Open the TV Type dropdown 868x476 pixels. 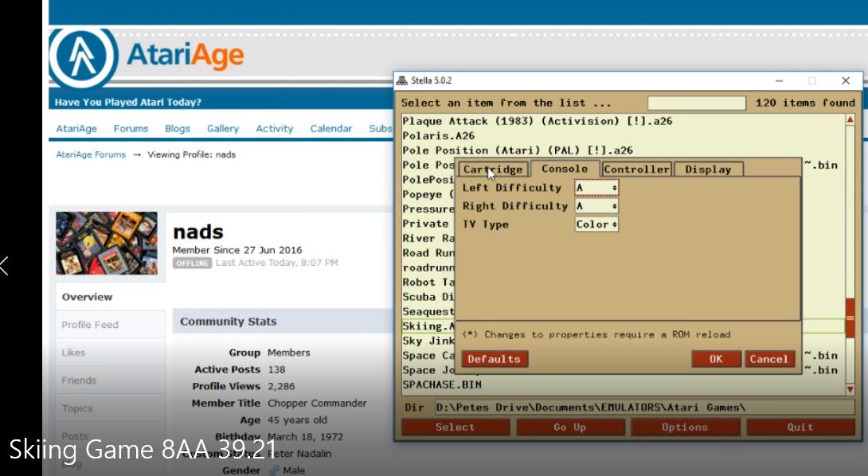click(x=596, y=224)
